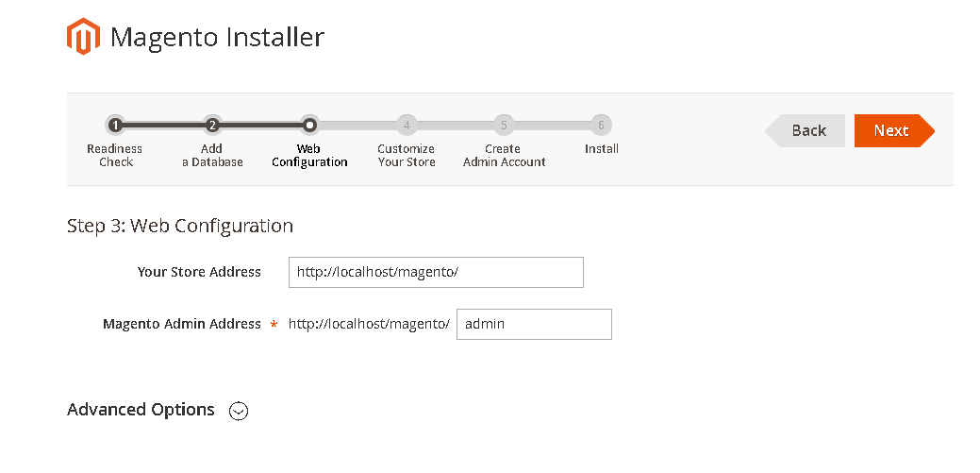
Task: Click the http://localhost/magento/ prefix text
Action: coord(369,324)
